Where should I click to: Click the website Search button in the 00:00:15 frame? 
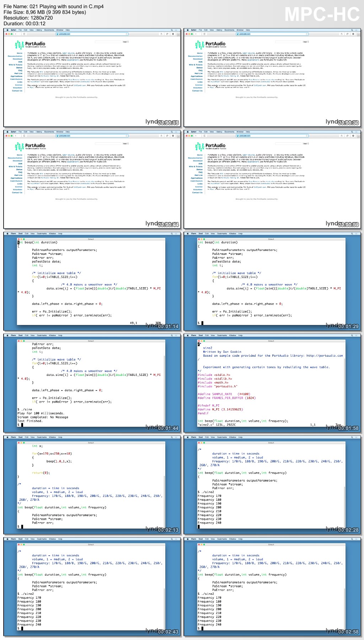point(125,42)
